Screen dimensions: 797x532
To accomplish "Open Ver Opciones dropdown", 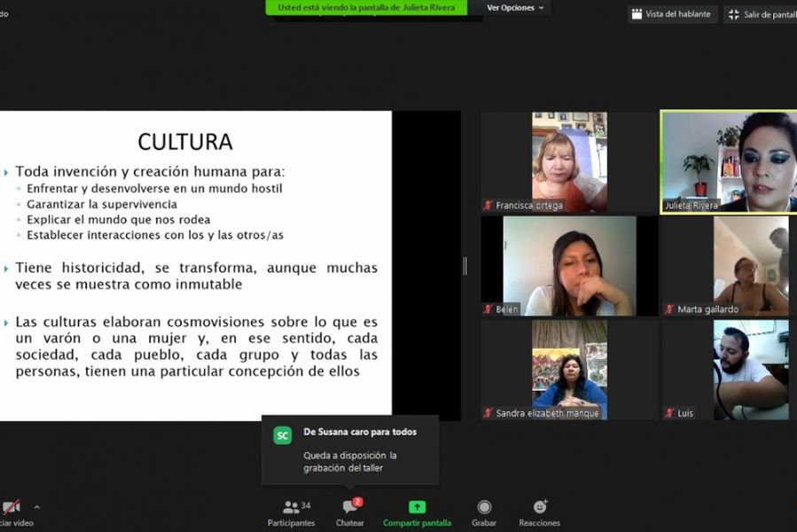I will click(515, 8).
